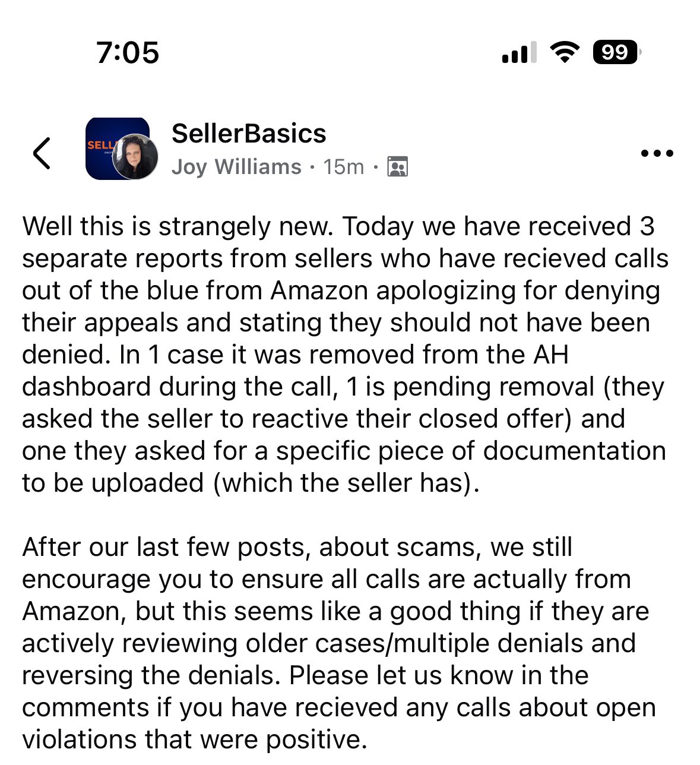Tap the line starting 'encourage you to ensure'
700x765 pixels.
327,579
